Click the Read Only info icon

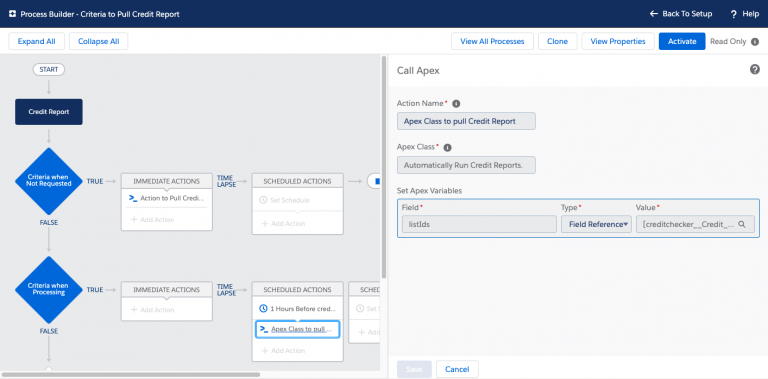[x=755, y=42]
